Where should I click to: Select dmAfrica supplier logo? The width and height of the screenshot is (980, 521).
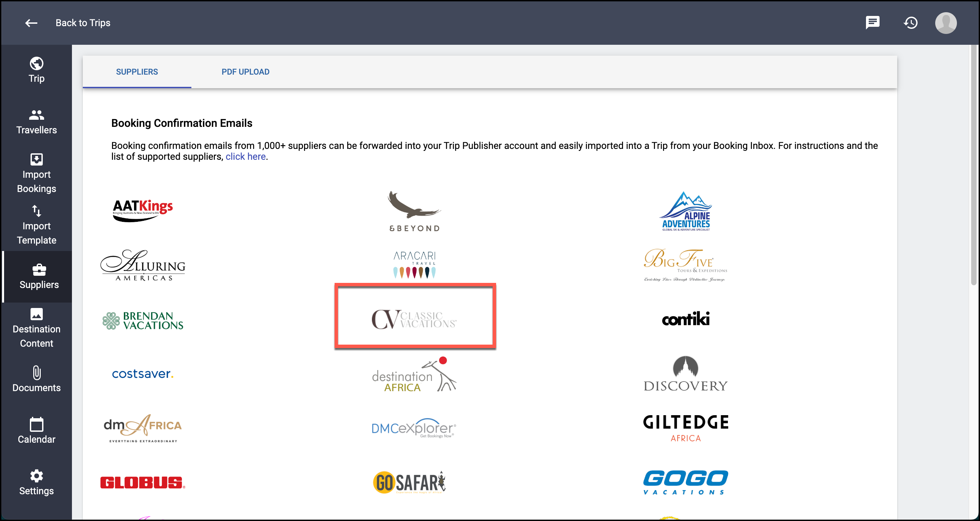point(143,429)
